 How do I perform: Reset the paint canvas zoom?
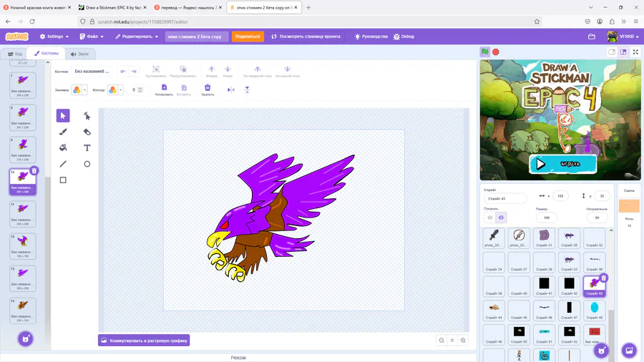tap(452, 341)
